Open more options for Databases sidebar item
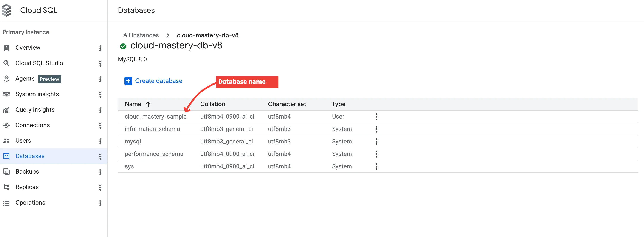This screenshot has width=644, height=237. click(x=100, y=156)
